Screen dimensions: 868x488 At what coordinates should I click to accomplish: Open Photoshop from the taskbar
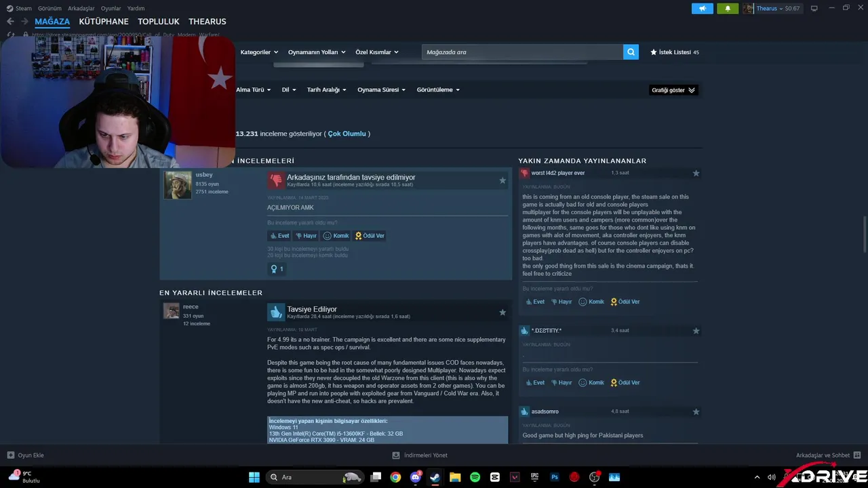tap(555, 477)
